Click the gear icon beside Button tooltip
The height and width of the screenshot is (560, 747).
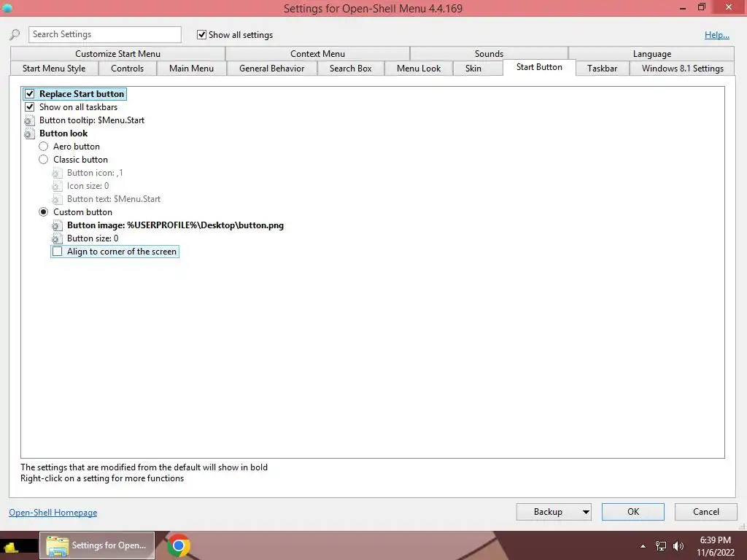[x=29, y=120]
